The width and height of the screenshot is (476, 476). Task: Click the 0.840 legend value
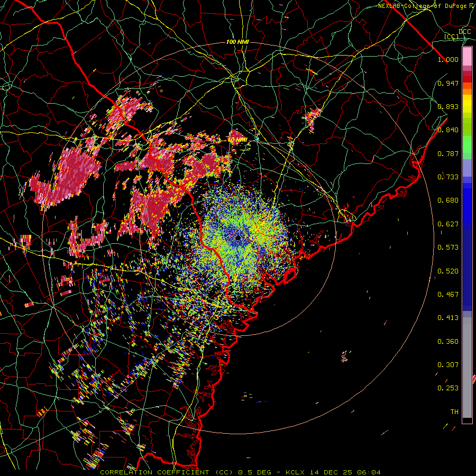[448, 130]
